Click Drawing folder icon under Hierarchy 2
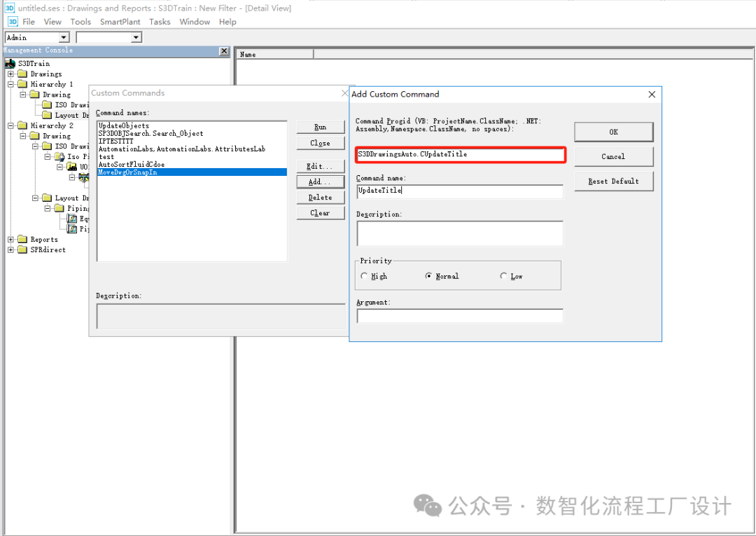This screenshot has height=536, width=756. [x=35, y=136]
